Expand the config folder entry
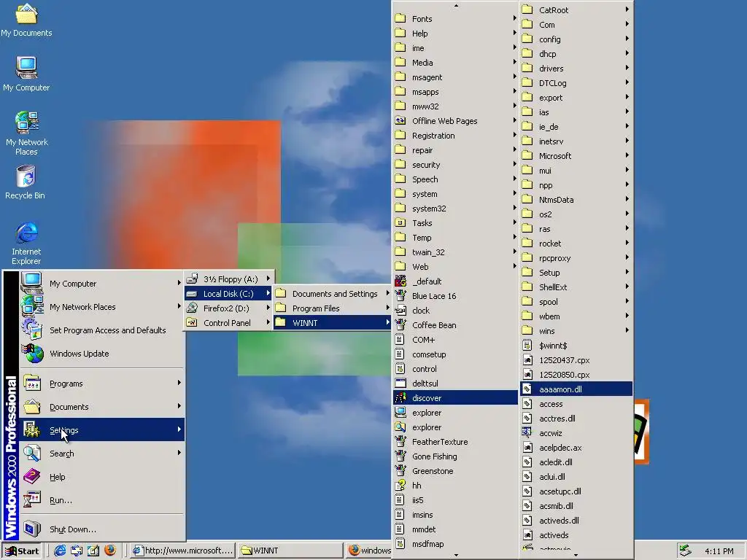 tap(576, 39)
